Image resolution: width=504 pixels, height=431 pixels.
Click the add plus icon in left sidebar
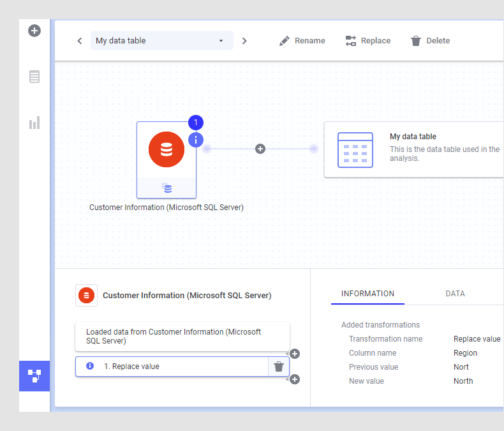click(x=34, y=30)
